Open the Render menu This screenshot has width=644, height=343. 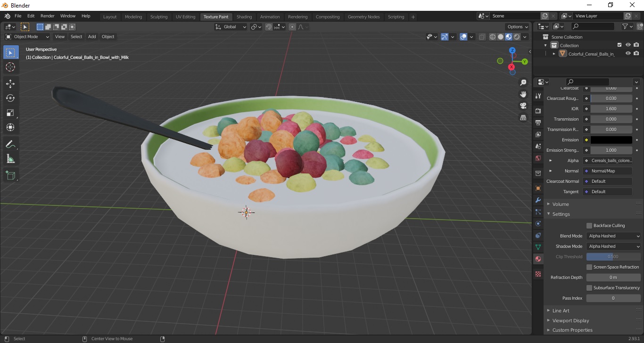[x=47, y=16]
